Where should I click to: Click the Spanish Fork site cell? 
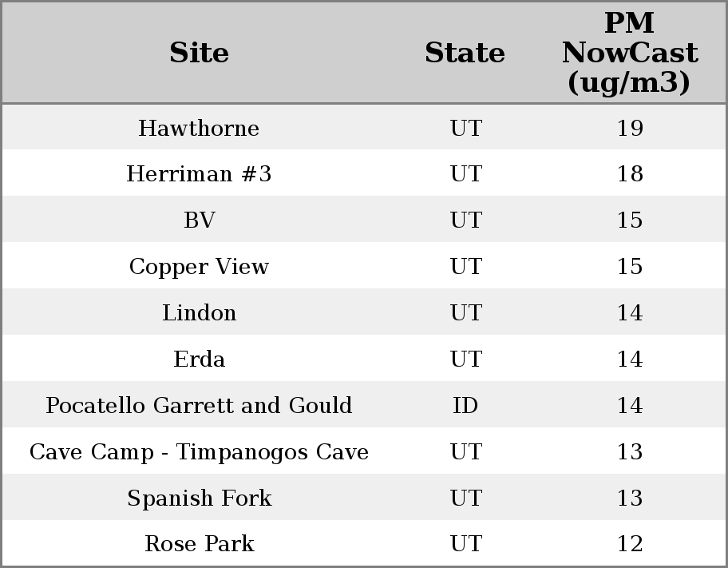tap(199, 498)
